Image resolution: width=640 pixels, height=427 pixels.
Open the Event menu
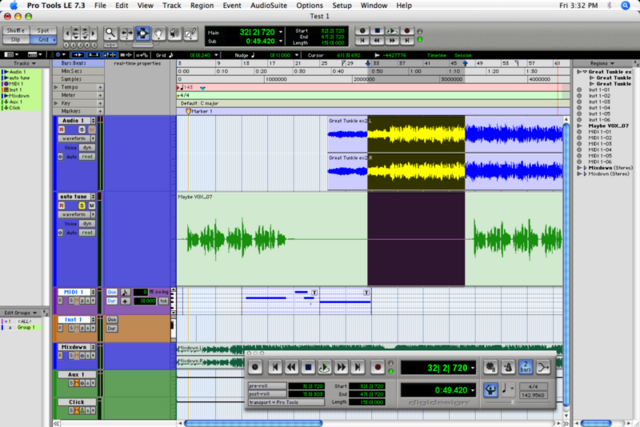point(232,5)
